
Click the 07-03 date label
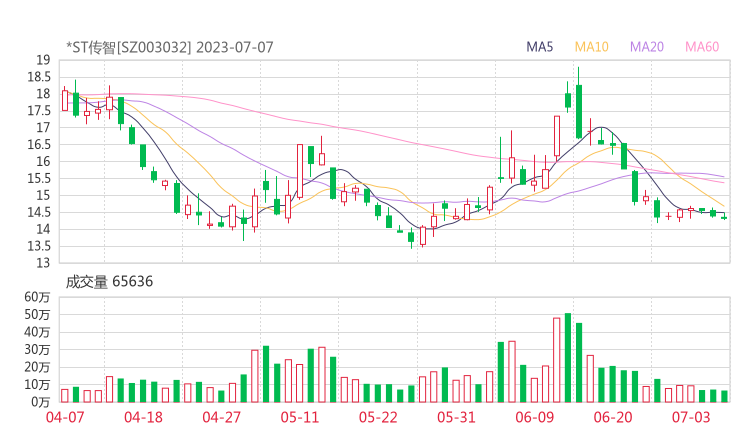pos(691,417)
